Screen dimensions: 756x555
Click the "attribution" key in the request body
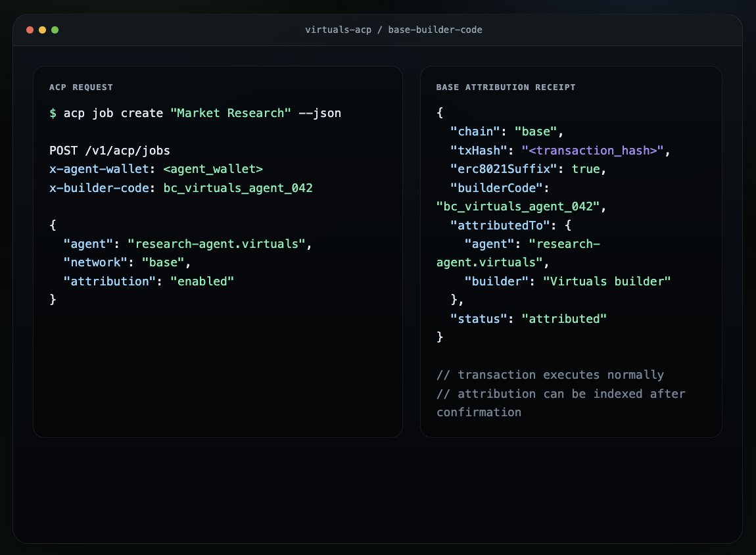pos(110,281)
